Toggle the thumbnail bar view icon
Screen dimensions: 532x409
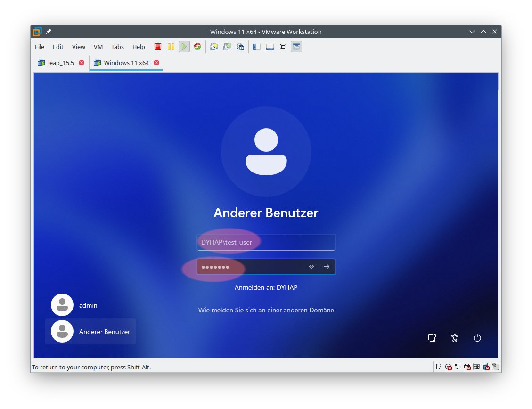click(x=270, y=47)
